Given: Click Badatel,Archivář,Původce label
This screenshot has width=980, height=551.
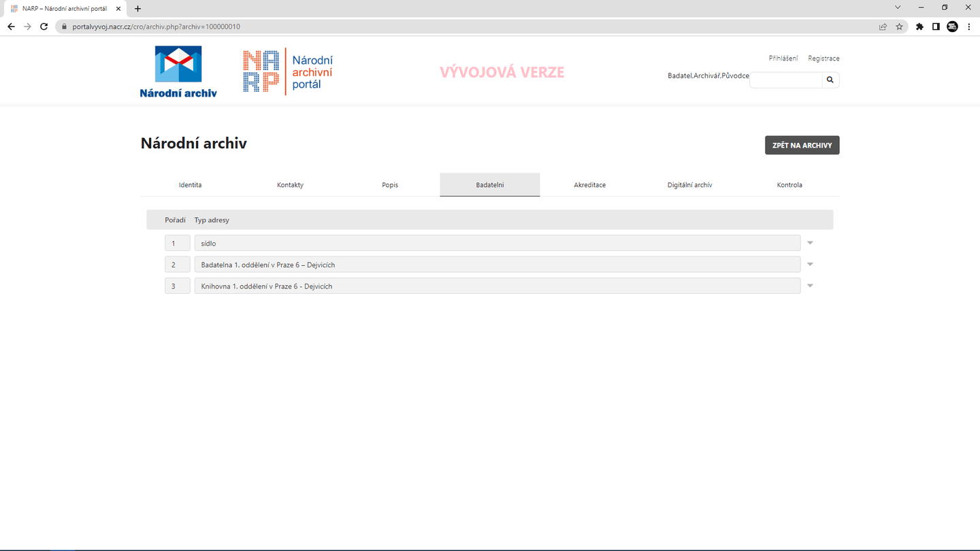Looking at the screenshot, I should (708, 76).
